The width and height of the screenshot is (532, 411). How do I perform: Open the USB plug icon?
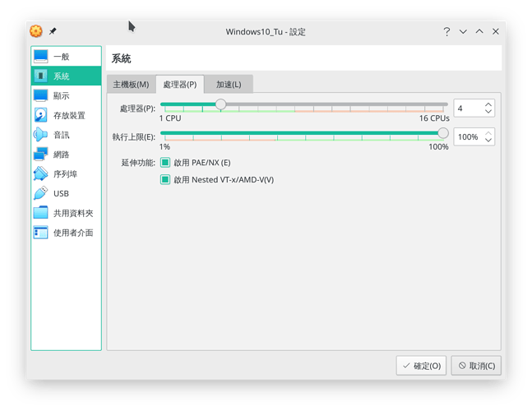(41, 193)
